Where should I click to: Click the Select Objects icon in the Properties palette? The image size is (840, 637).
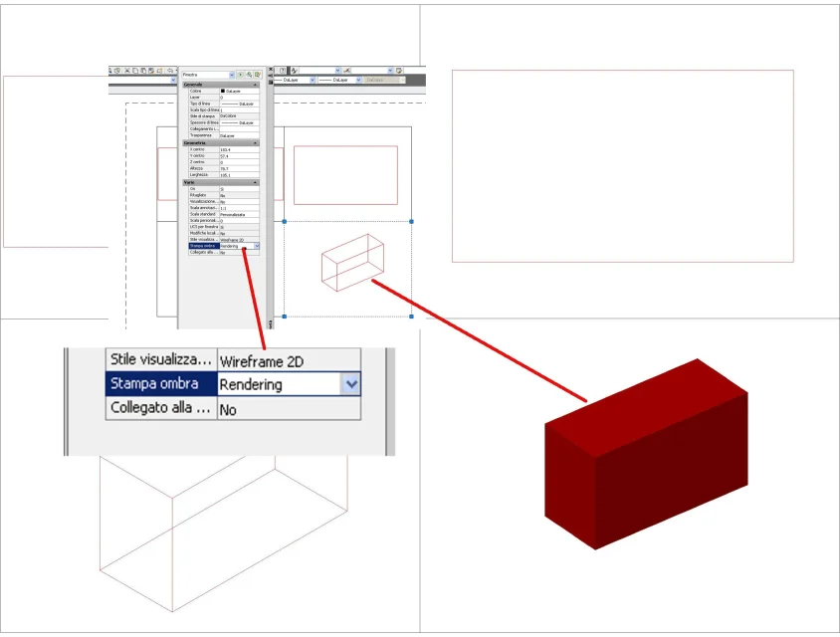[x=249, y=75]
